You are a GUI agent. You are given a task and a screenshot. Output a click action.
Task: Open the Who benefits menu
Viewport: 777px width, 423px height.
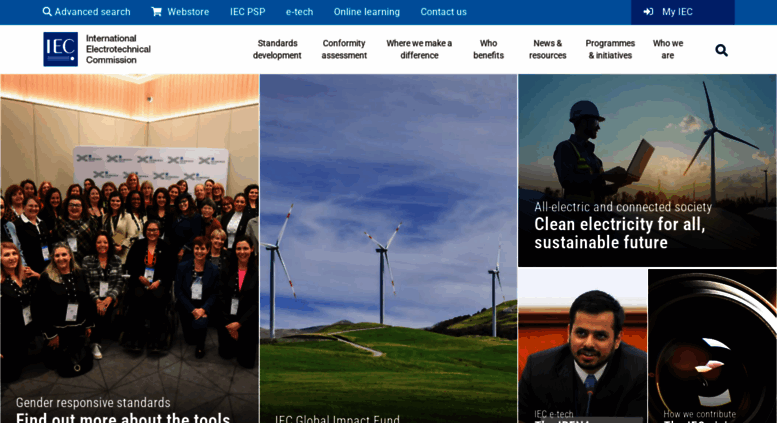click(x=489, y=49)
